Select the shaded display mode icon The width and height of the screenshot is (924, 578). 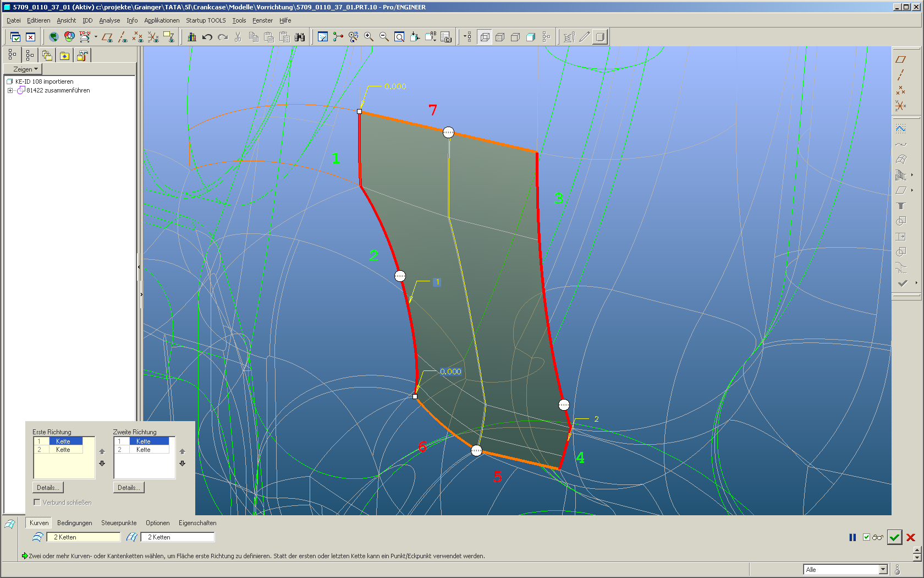(531, 37)
